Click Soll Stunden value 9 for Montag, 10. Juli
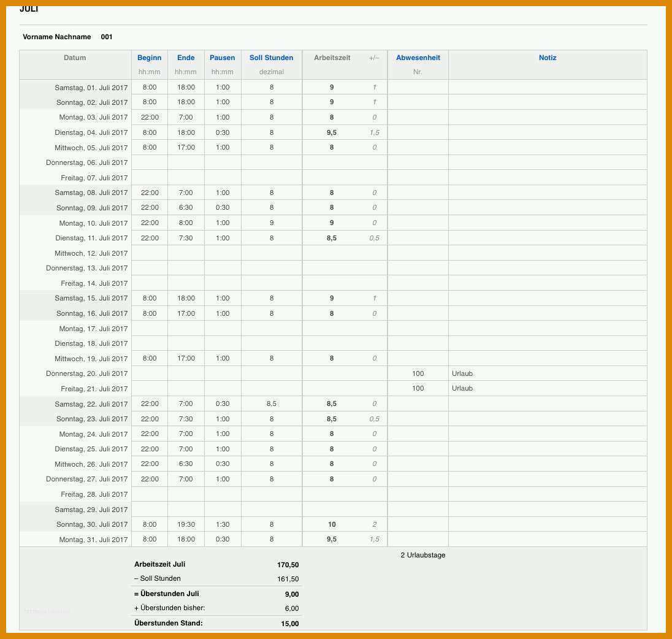This screenshot has width=672, height=639. pyautogui.click(x=271, y=223)
